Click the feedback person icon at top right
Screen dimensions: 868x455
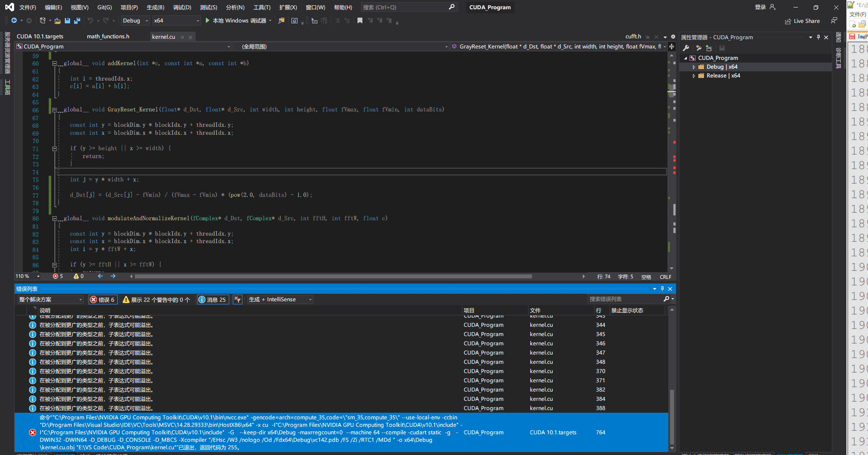834,21
